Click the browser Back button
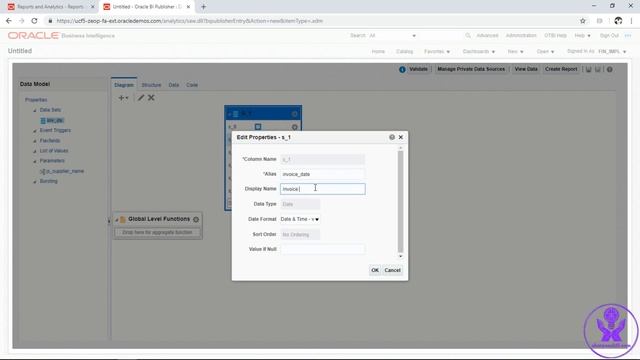 9,21
